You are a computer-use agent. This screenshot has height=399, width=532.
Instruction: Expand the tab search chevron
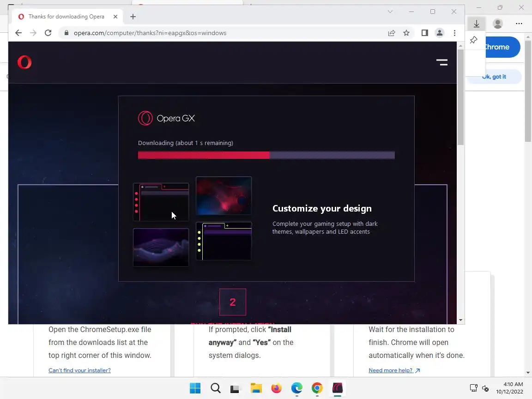[390, 12]
